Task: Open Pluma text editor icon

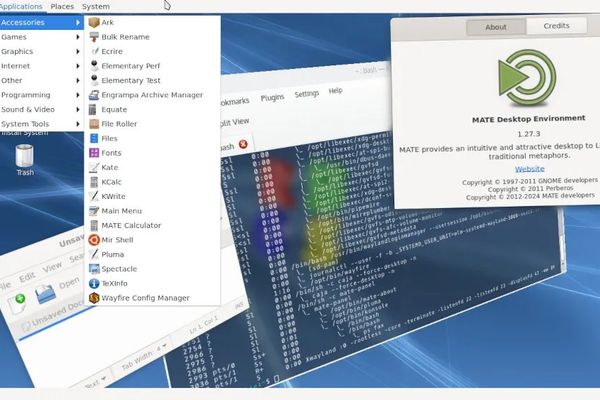Action: 94,255
